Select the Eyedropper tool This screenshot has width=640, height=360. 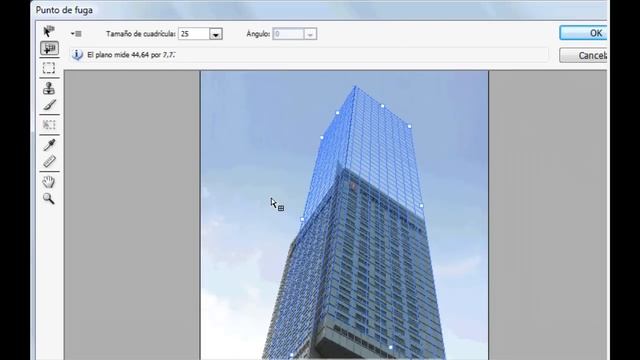[x=49, y=144]
